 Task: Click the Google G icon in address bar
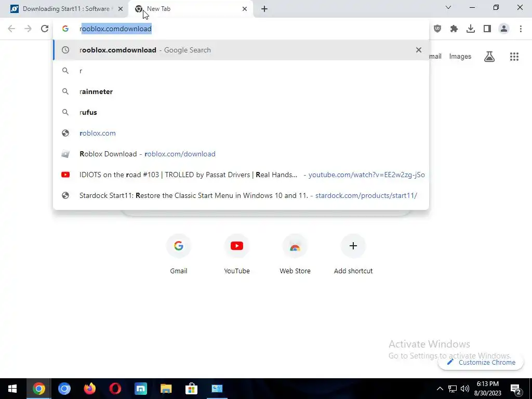65,29
